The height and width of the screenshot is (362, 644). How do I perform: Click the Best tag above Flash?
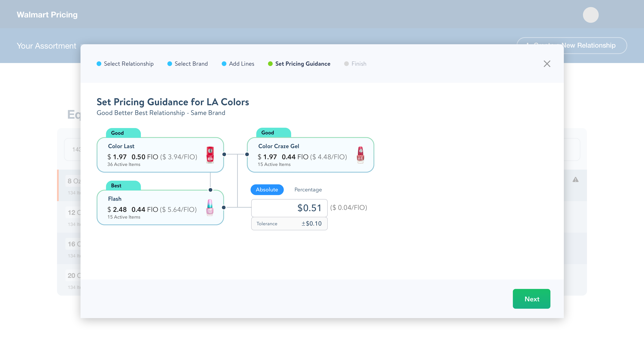(123, 186)
